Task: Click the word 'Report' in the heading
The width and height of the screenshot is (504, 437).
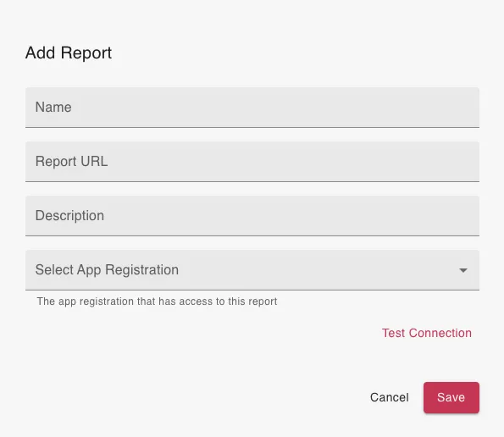Action: [86, 53]
